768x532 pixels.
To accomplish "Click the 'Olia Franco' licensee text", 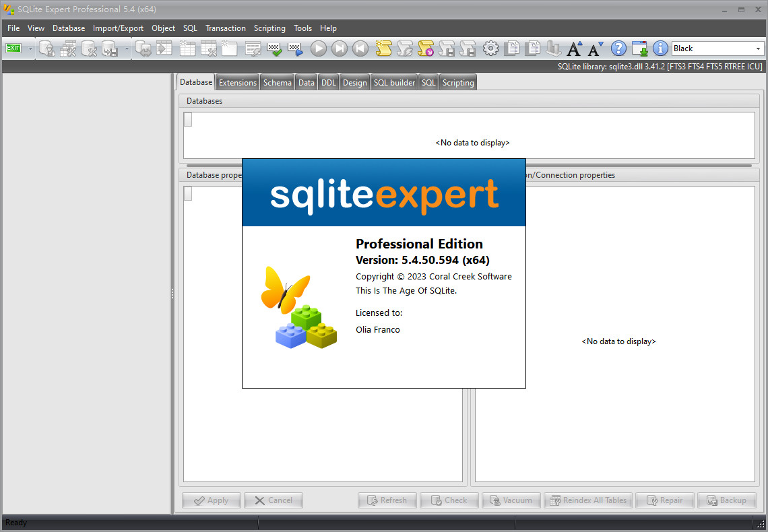I will click(x=378, y=329).
